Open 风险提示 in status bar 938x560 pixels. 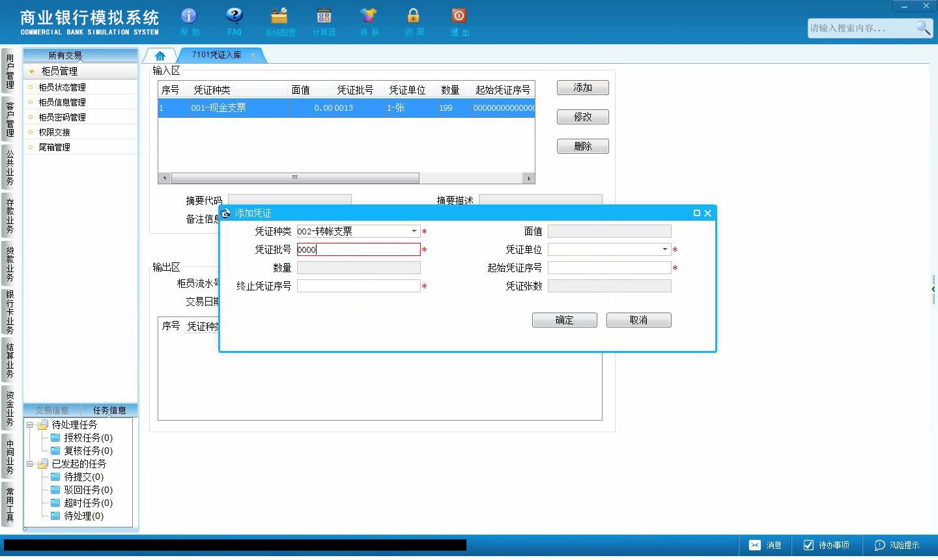897,545
